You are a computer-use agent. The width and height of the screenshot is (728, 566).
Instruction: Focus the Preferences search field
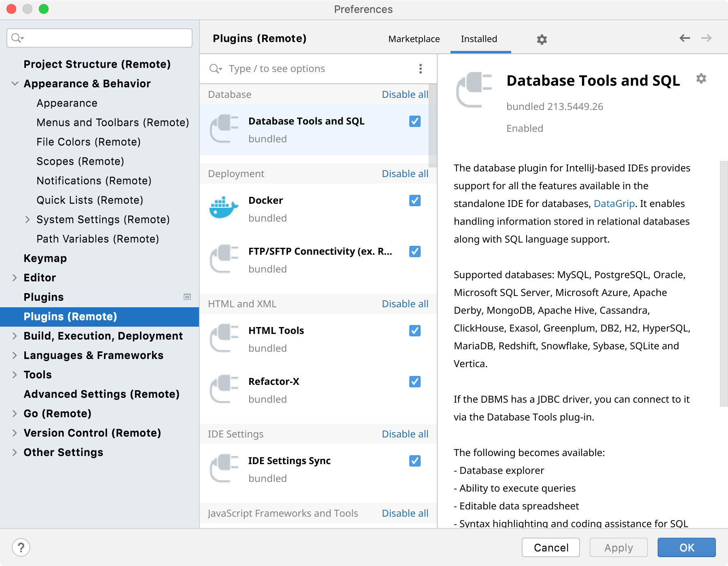pyautogui.click(x=99, y=38)
